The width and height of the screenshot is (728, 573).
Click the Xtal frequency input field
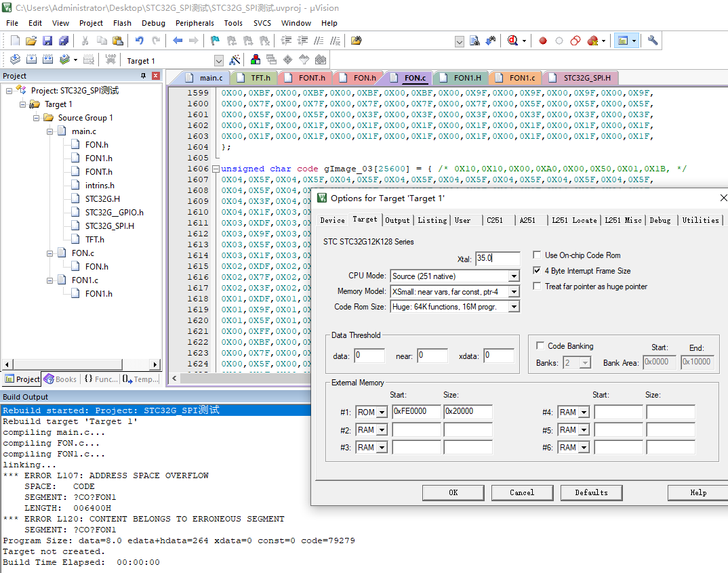pyautogui.click(x=498, y=258)
